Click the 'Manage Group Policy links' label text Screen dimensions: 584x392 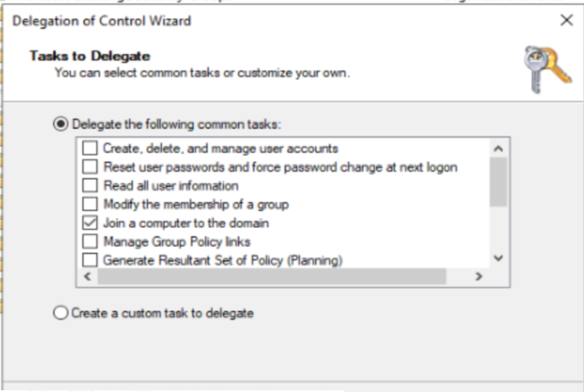(x=176, y=242)
